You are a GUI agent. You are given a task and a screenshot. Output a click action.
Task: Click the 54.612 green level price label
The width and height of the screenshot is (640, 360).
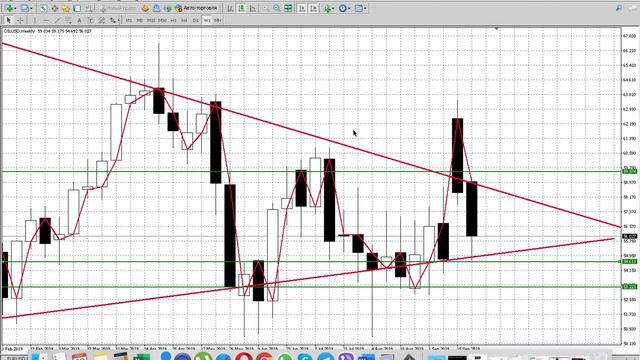pos(629,261)
